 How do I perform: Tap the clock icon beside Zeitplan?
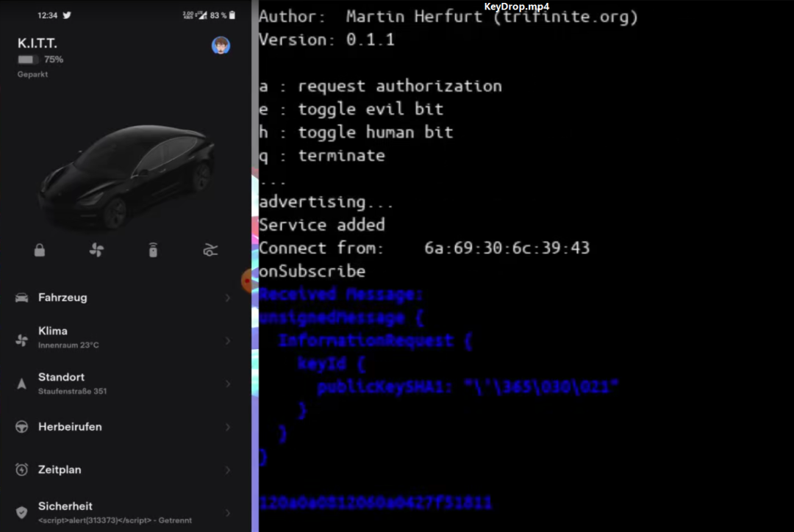point(22,470)
